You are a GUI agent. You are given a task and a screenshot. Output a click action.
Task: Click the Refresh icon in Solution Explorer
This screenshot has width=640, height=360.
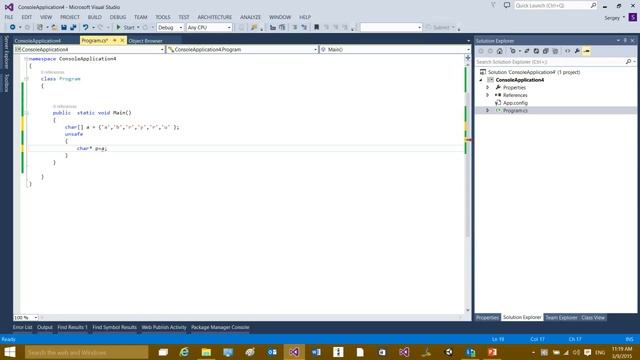(x=536, y=51)
